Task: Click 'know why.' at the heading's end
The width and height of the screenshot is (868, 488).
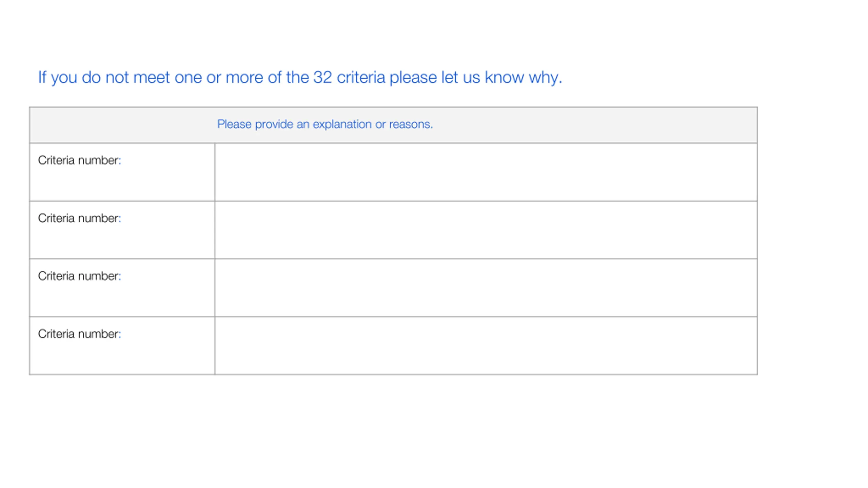Action: [x=524, y=78]
